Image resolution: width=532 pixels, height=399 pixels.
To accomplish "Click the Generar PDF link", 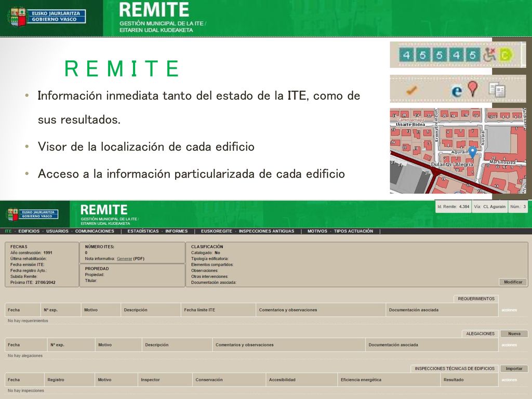I will pyautogui.click(x=124, y=259).
